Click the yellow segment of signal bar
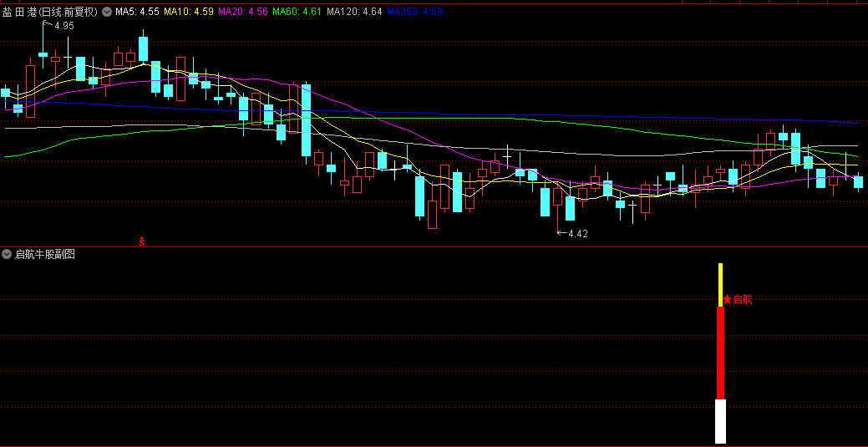The height and width of the screenshot is (447, 868). (x=720, y=285)
